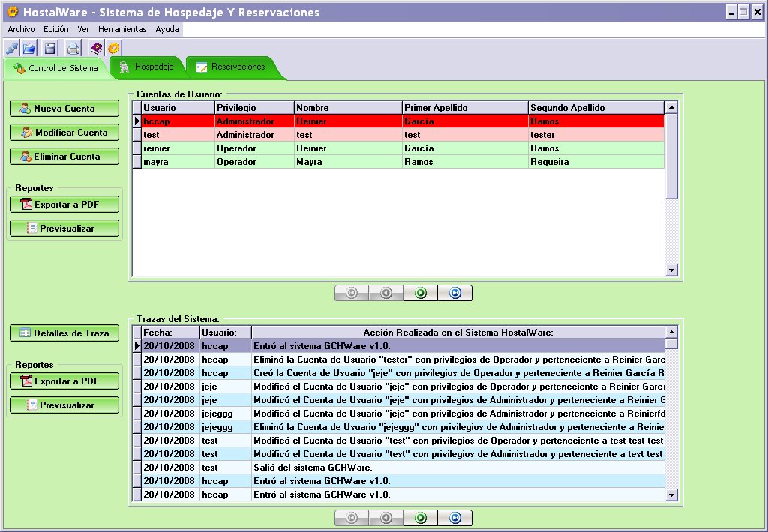The image size is (768, 532).
Task: Create an account with Nueva Cuenta
Action: (x=64, y=109)
